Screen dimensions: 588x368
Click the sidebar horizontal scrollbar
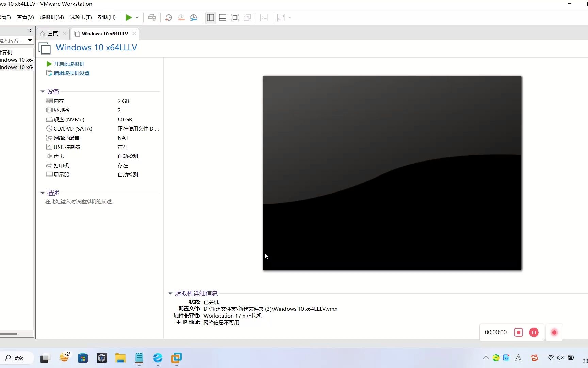point(9,334)
